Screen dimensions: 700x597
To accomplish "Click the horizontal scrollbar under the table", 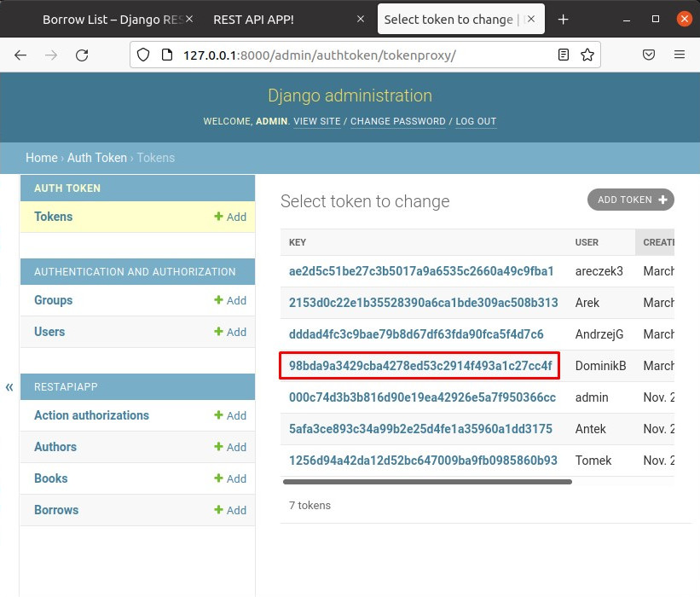I will 426,482.
